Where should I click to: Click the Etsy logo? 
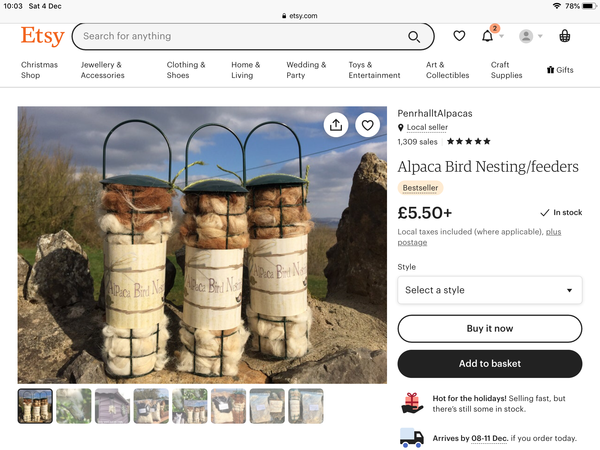[x=42, y=36]
